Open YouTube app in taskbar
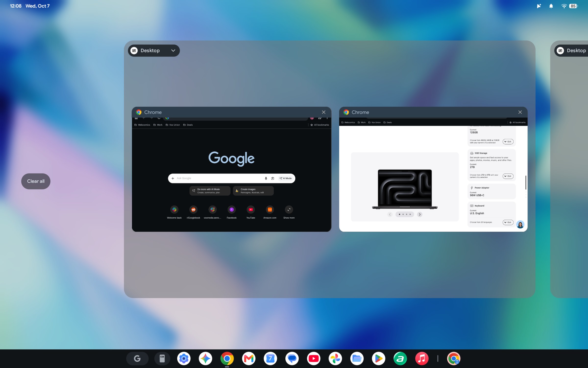Viewport: 588px width, 368px height. 313,358
